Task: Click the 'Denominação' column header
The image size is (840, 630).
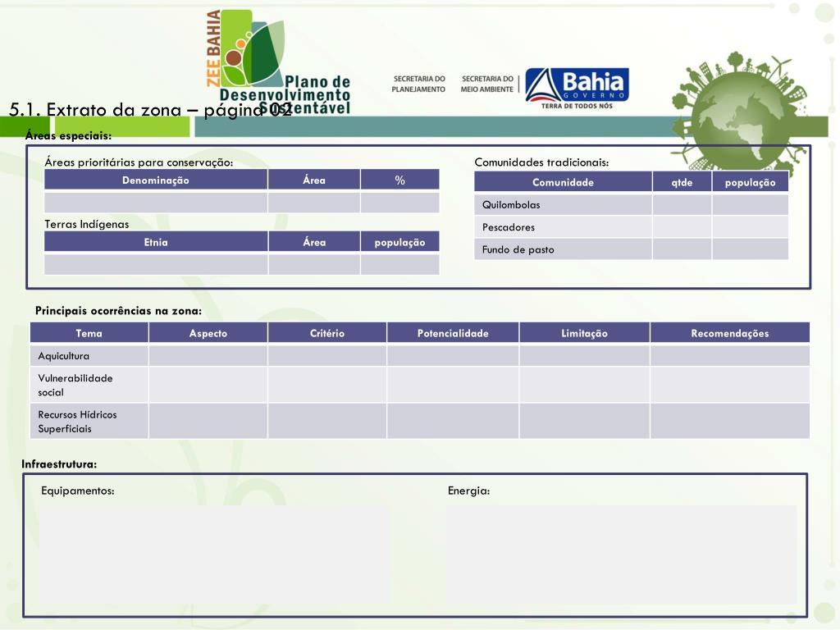Action: point(155,180)
